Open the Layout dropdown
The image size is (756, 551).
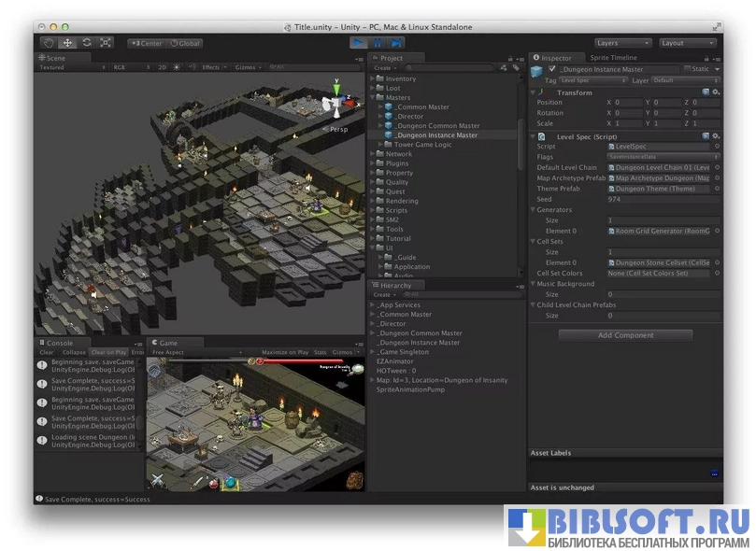pos(687,43)
